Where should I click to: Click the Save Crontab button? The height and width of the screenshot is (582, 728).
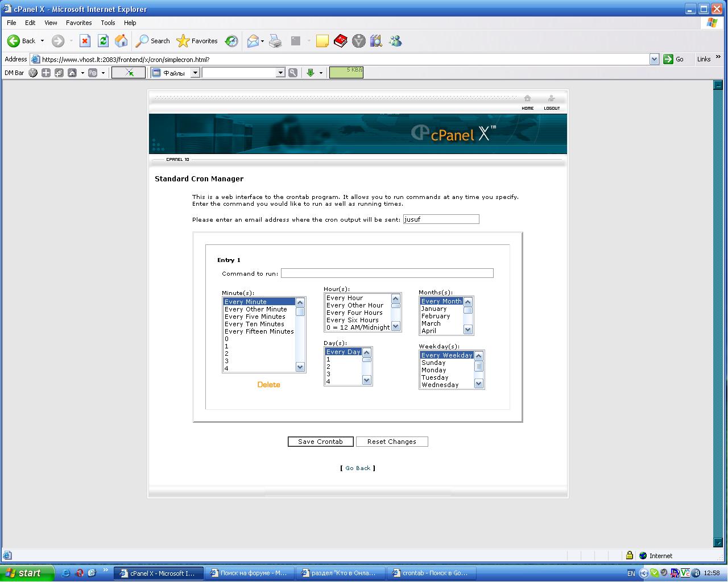coord(321,442)
